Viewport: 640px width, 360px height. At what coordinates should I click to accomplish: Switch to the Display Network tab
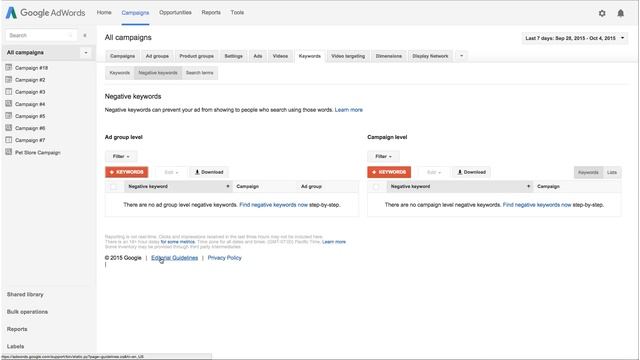tap(430, 56)
